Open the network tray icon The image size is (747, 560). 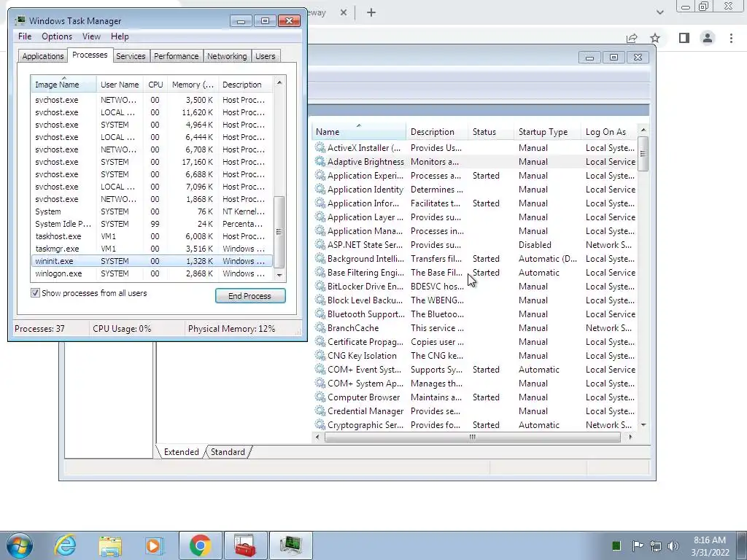pos(656,545)
